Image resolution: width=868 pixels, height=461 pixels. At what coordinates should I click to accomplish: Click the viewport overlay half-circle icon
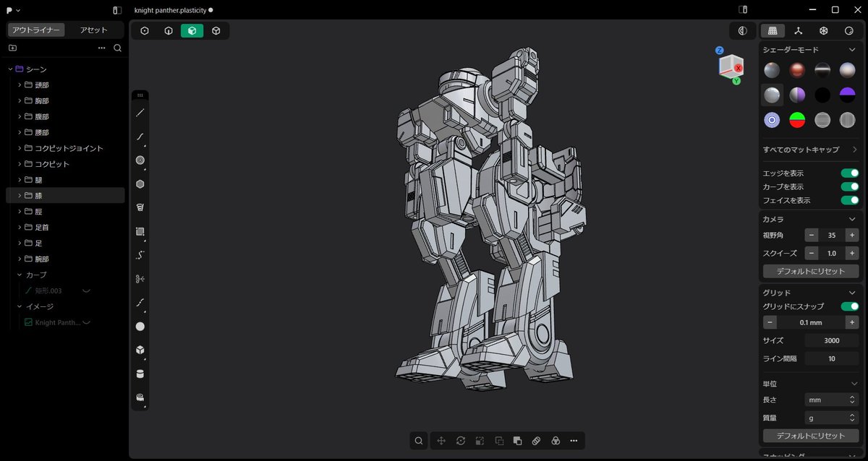pyautogui.click(x=743, y=31)
